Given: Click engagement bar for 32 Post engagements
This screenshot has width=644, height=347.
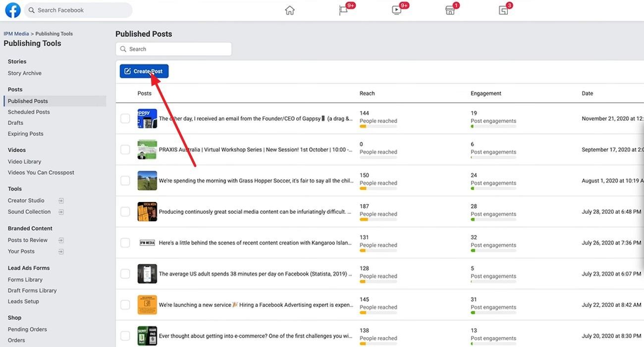Looking at the screenshot, I should pos(493,250).
